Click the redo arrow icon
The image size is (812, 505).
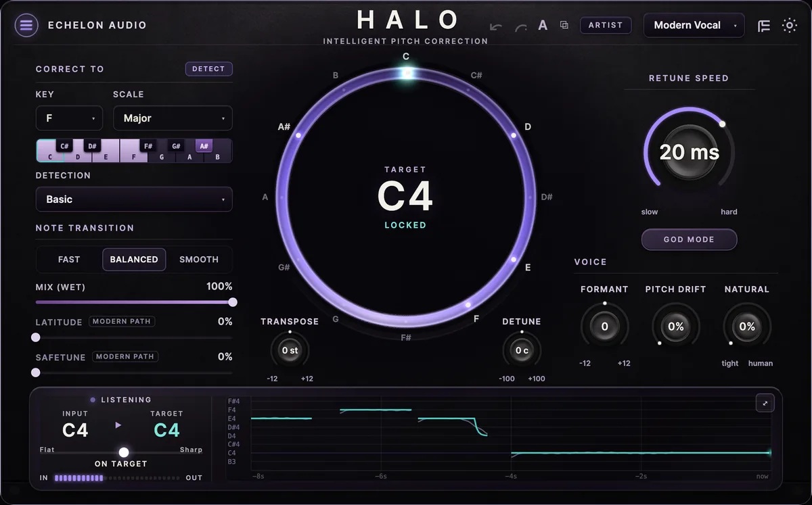(520, 26)
